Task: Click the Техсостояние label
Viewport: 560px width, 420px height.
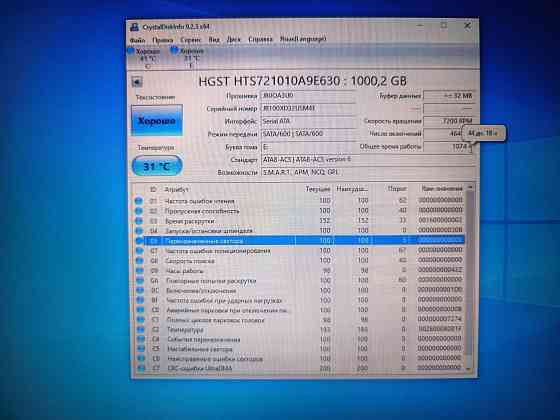Action: click(156, 97)
